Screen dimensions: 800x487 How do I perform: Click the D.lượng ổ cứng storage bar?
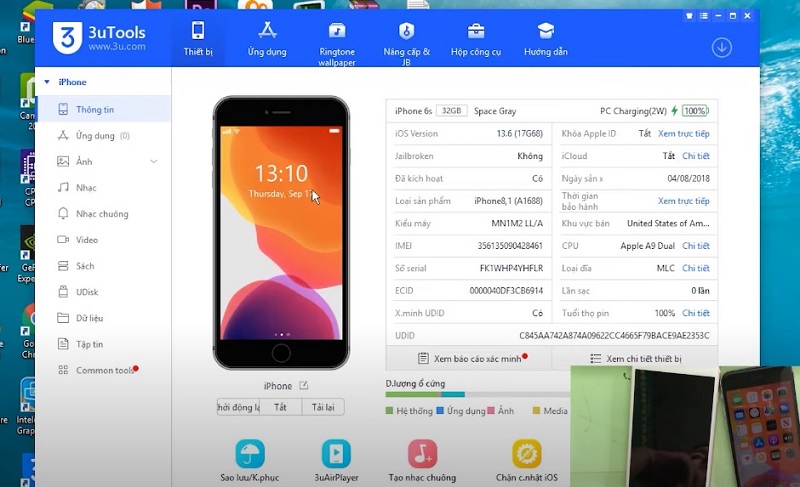(478, 394)
